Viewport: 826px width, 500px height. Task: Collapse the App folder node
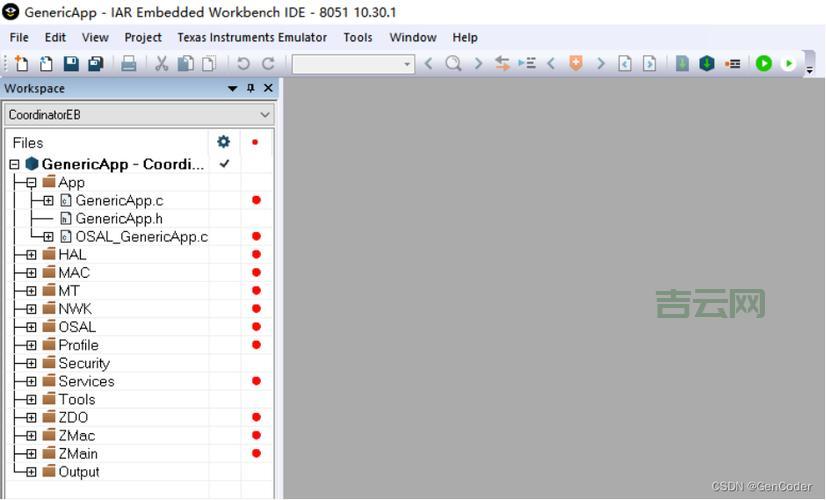[x=31, y=183]
